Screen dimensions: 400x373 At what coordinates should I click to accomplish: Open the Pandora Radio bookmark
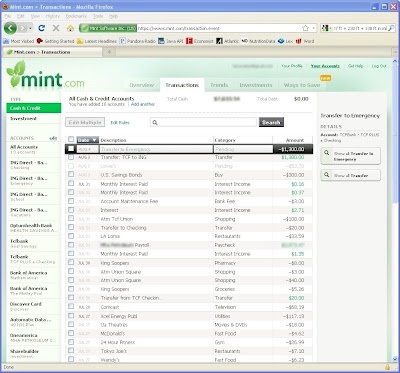point(138,41)
